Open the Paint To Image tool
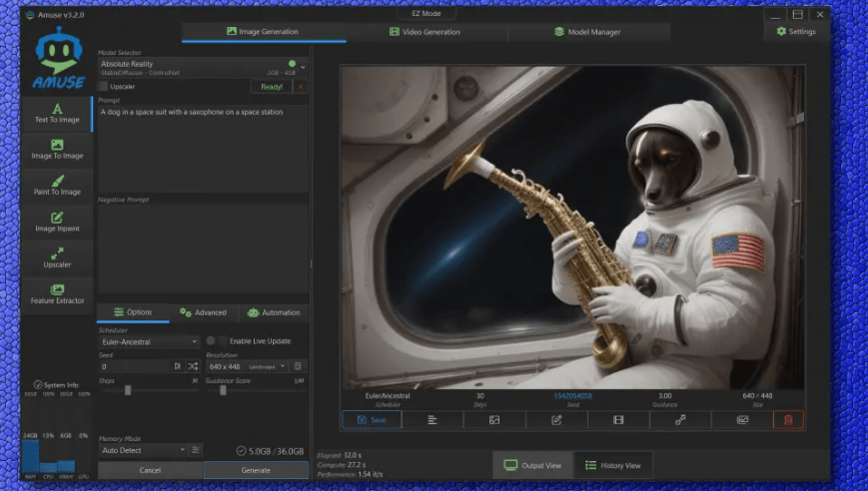 click(57, 186)
